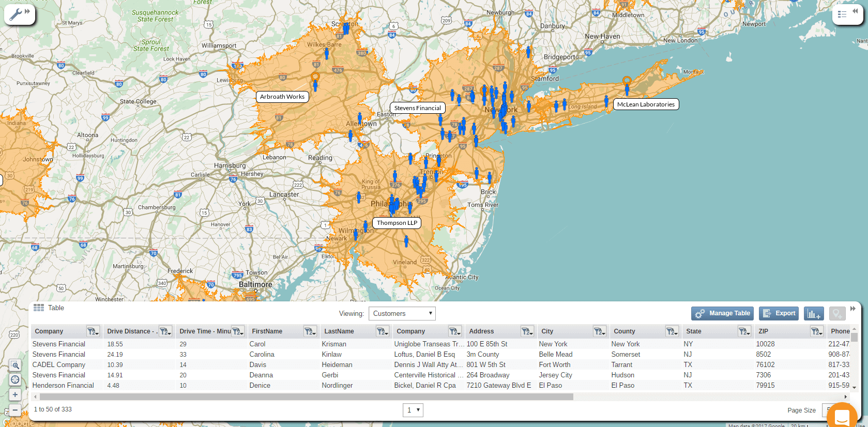This screenshot has width=868, height=427.
Task: Click the locate crosshair map button
Action: [15, 380]
